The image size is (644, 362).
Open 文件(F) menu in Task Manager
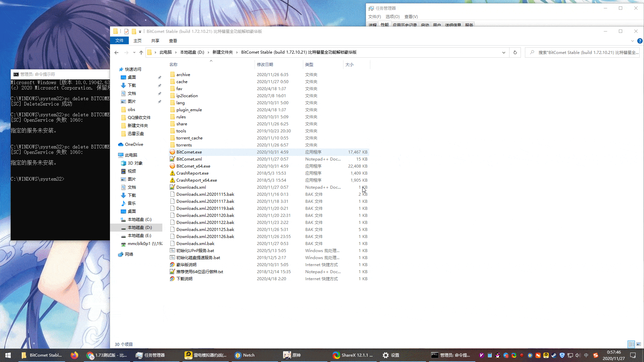point(374,16)
